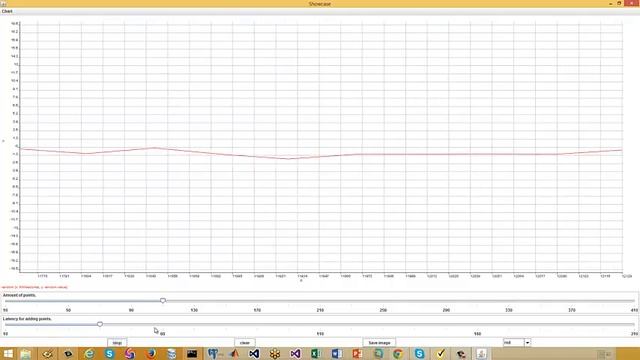Viewport: 640px width, 360px height.
Task: Launch MATLAB from the taskbar
Action: (233, 354)
